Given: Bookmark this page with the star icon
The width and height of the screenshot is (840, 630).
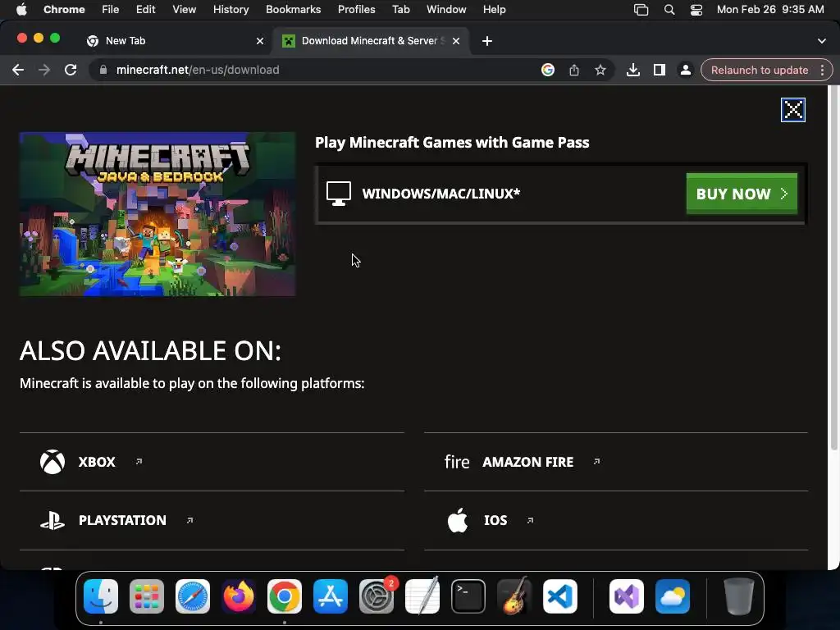Looking at the screenshot, I should [x=600, y=70].
